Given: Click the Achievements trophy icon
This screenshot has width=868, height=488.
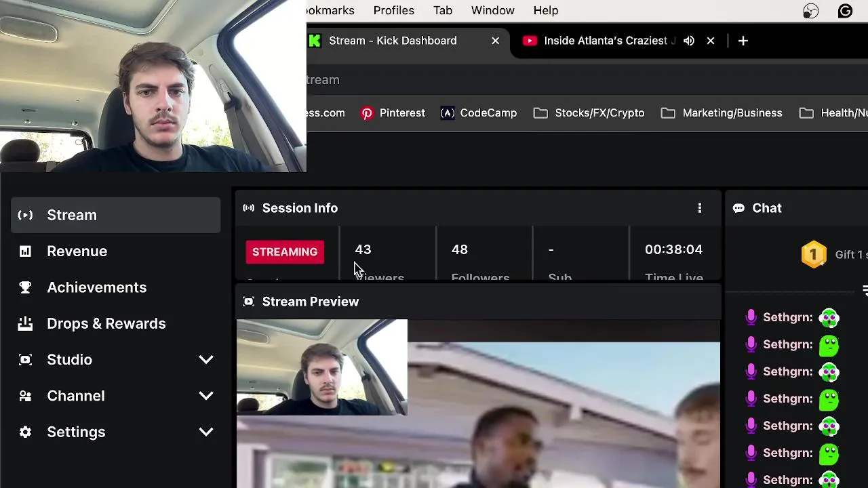Looking at the screenshot, I should point(25,287).
